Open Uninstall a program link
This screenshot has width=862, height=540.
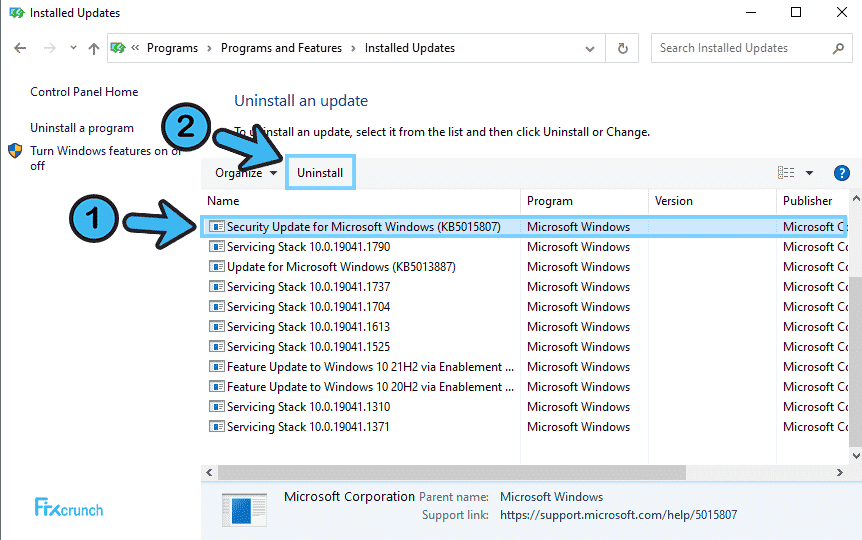tap(82, 128)
